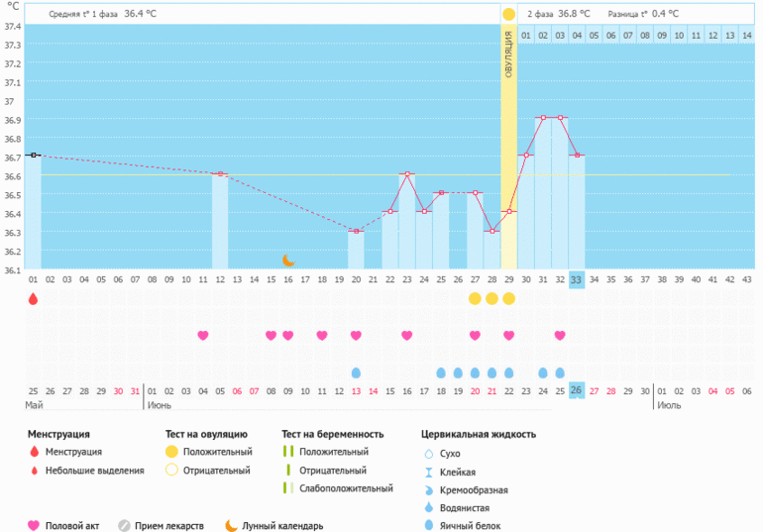Select the highlighted cycle day 33
This screenshot has width=763, height=532.
[x=577, y=280]
